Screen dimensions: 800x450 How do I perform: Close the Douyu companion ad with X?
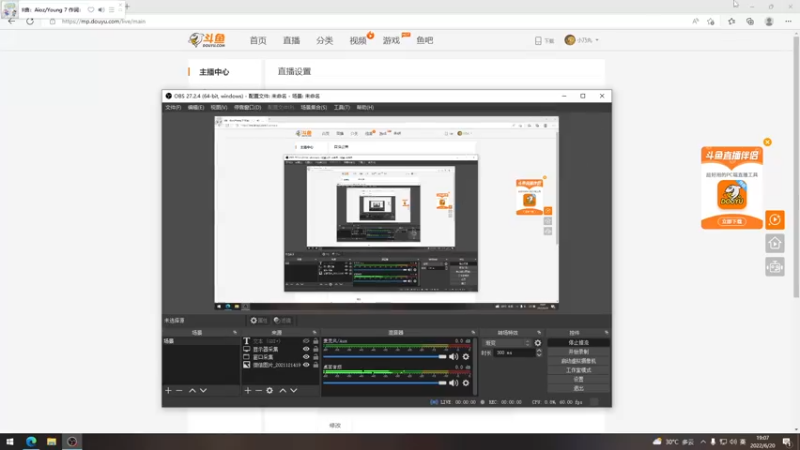[x=767, y=142]
